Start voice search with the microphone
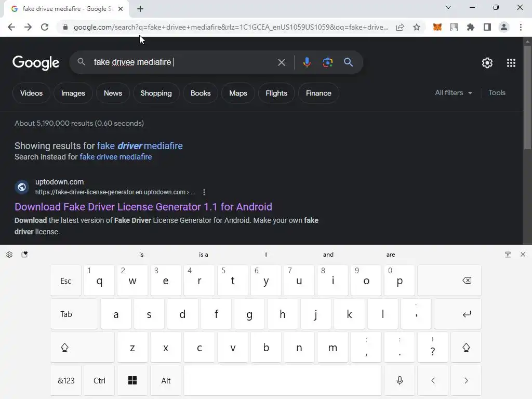This screenshot has width=532, height=399. [307, 62]
